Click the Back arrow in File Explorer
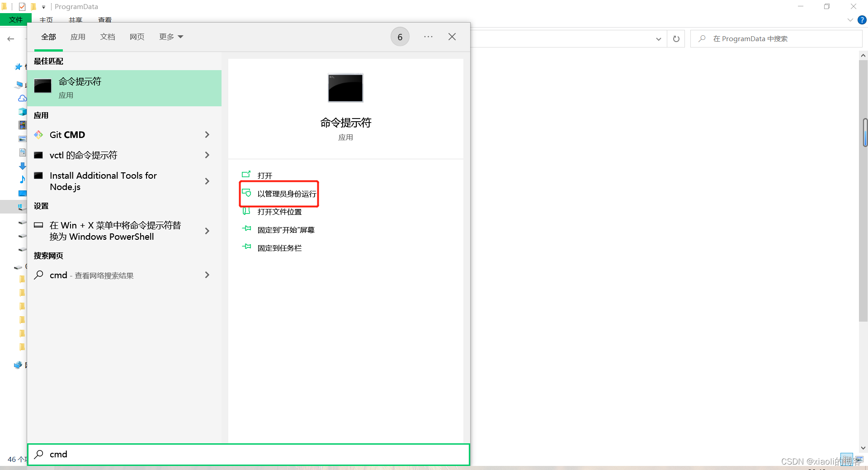The height and width of the screenshot is (470, 868). (11, 39)
